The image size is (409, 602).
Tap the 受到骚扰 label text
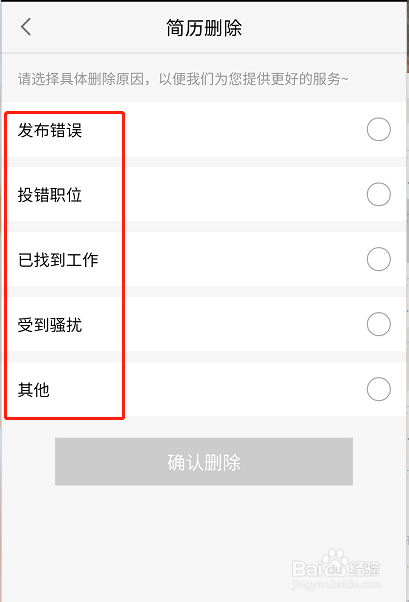pos(50,325)
